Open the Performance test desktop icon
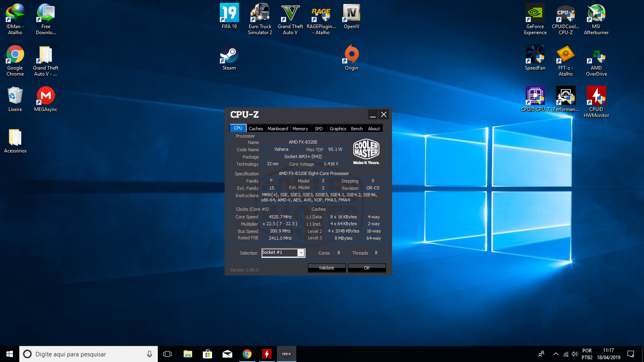The image size is (644, 362). click(566, 99)
